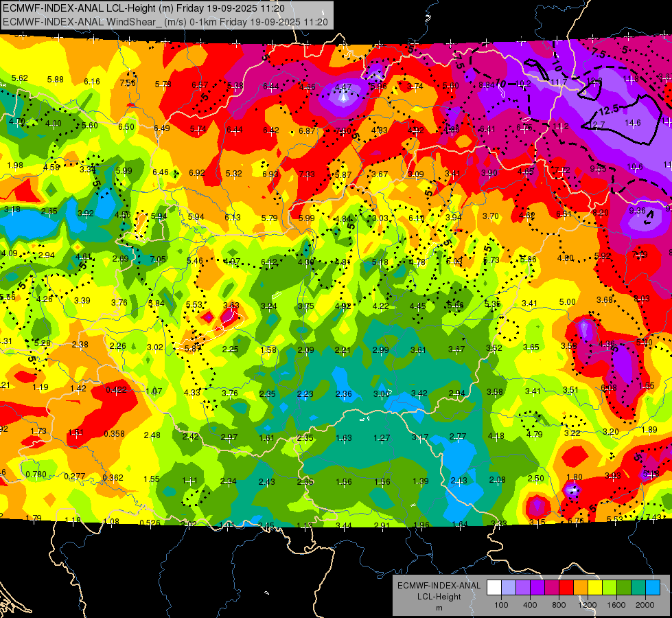The width and height of the screenshot is (672, 618).
Task: Click the yellow legend color swatch
Action: pyautogui.click(x=595, y=587)
